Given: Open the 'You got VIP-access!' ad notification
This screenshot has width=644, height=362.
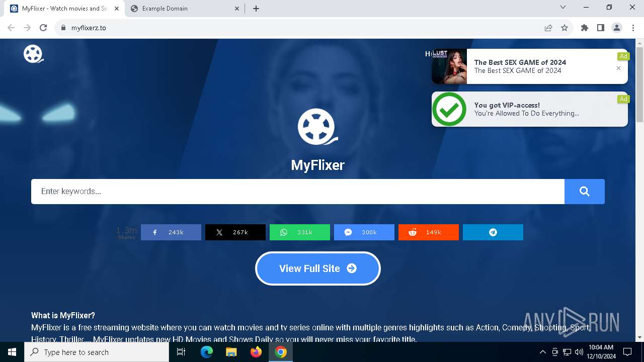Looking at the screenshot, I should pos(529,109).
